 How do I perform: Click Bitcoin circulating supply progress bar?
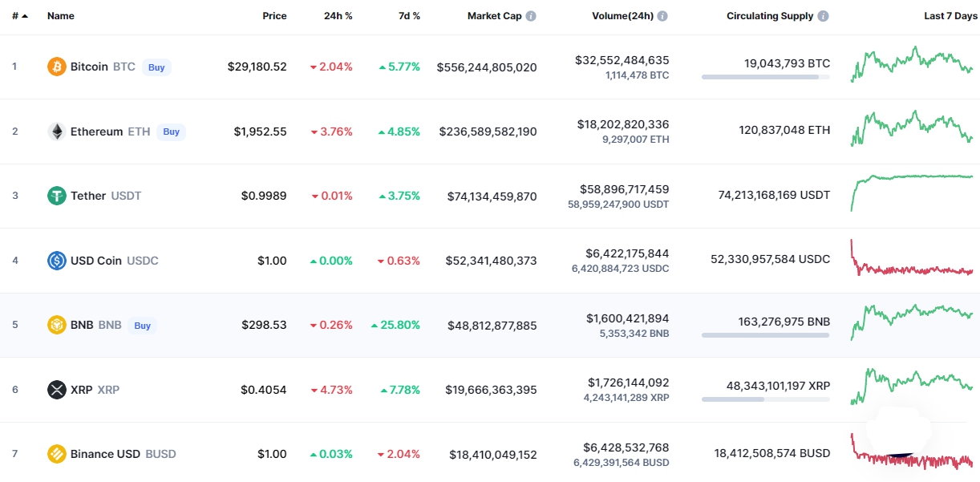click(766, 77)
